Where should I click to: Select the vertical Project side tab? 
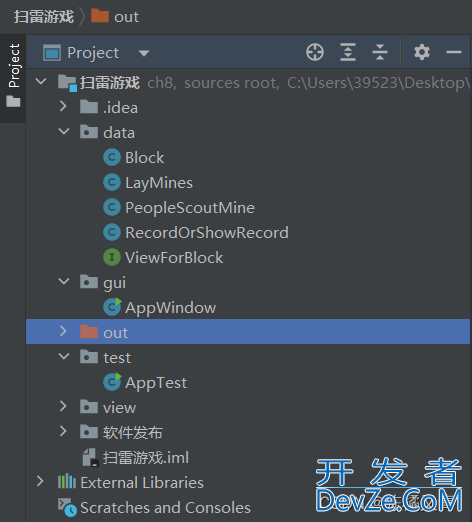pos(13,66)
